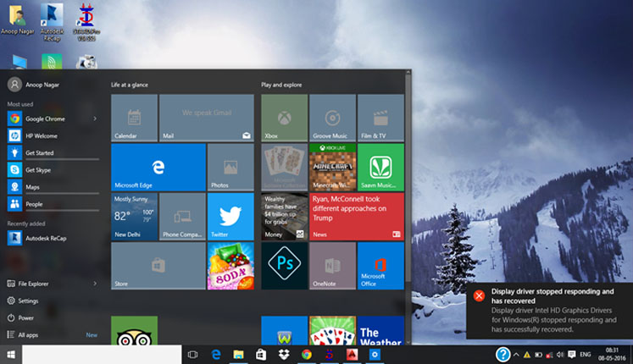Open Anoop Nagar desktop folder
The image size is (633, 364).
(17, 20)
